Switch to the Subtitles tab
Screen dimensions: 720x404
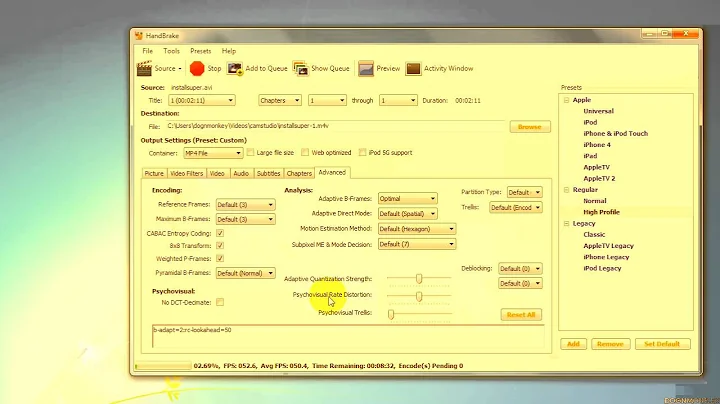pyautogui.click(x=268, y=174)
